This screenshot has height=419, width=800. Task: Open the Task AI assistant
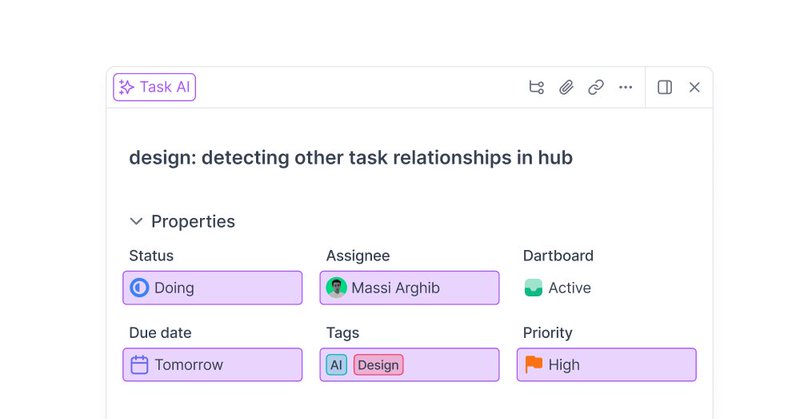point(154,87)
